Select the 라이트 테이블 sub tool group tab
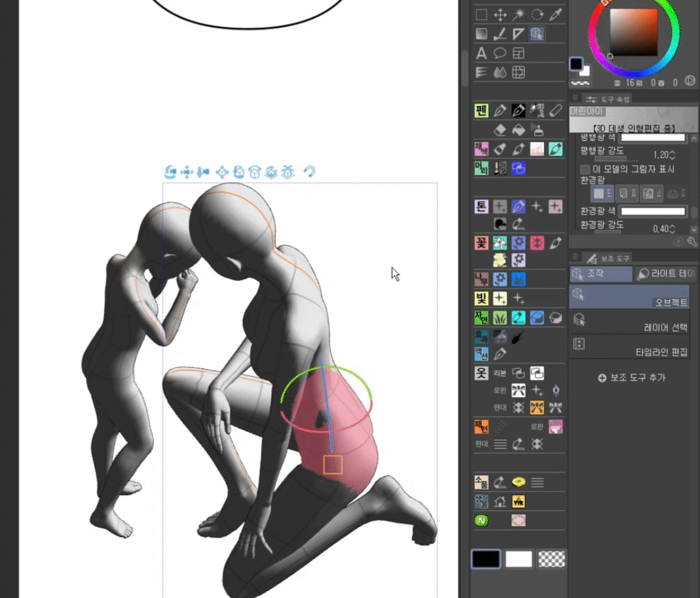 pos(666,274)
